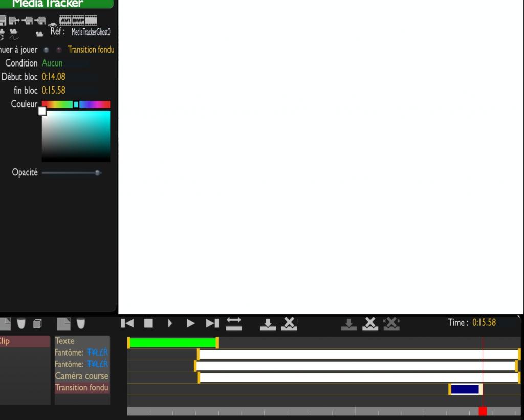
Task: Adjust the Opacité slider
Action: coord(72,173)
